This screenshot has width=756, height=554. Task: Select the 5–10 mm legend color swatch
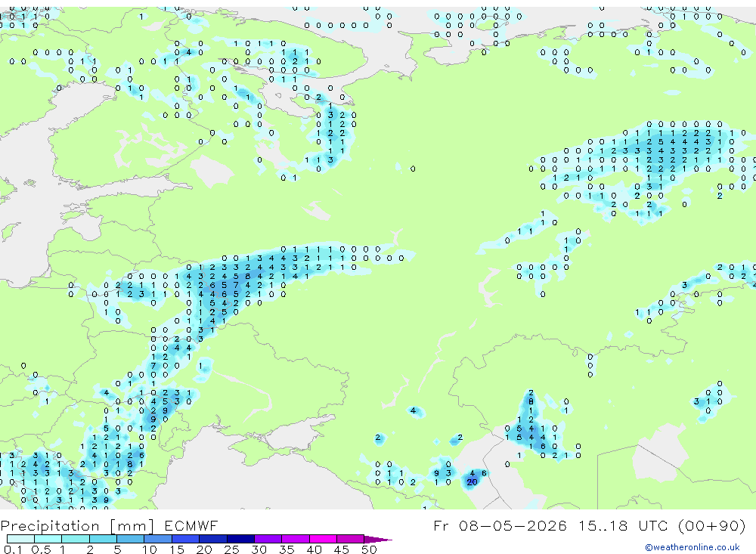pyautogui.click(x=131, y=539)
